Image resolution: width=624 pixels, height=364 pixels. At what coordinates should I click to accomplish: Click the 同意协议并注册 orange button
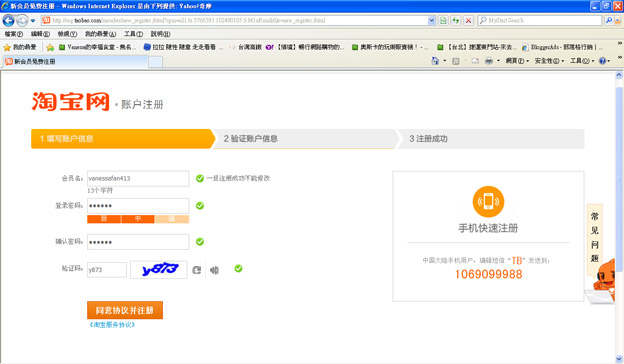click(125, 310)
